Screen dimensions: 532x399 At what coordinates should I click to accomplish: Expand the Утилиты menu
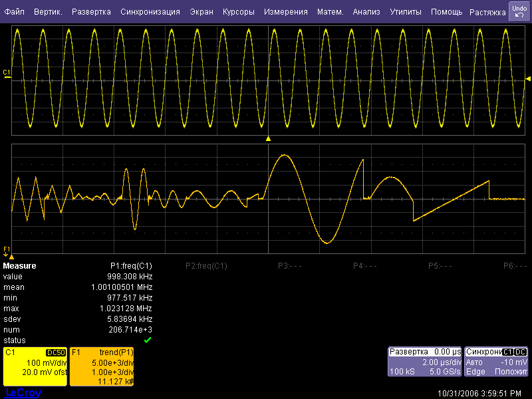[x=405, y=12]
